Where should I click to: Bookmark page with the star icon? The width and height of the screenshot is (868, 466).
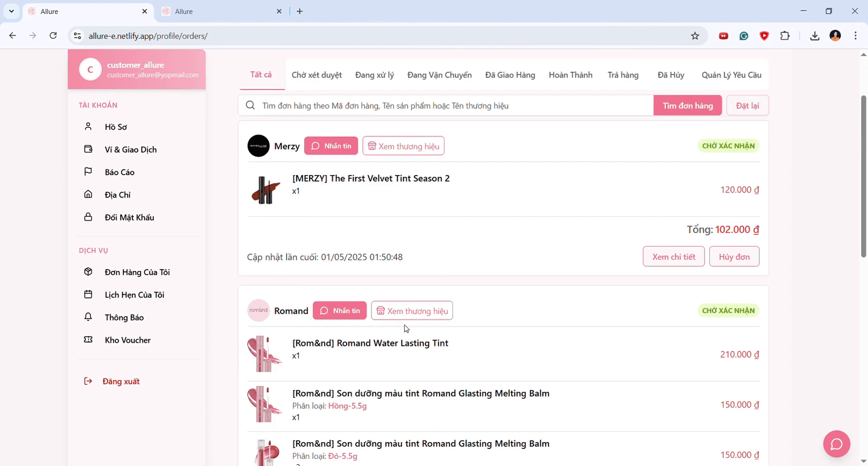pos(694,36)
